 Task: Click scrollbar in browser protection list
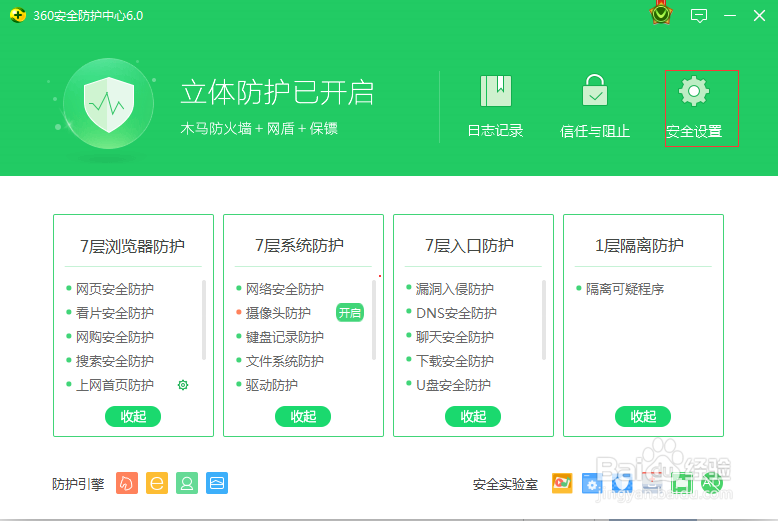pos(204,320)
